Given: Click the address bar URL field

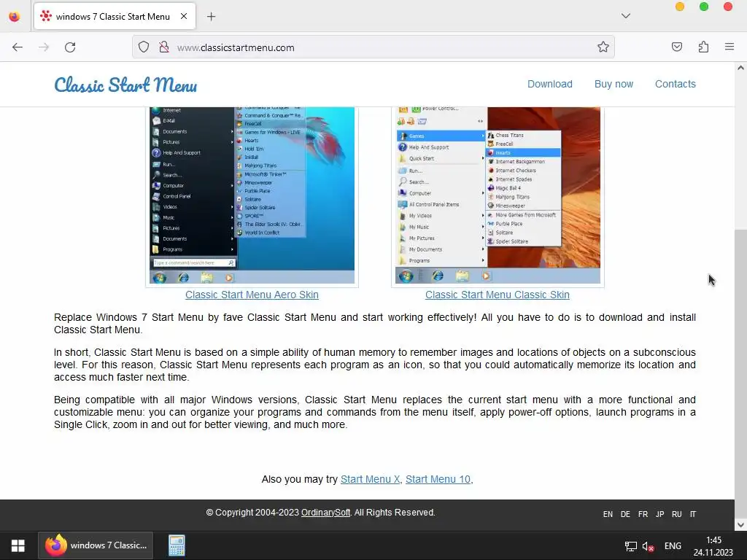Looking at the screenshot, I should coord(373,47).
